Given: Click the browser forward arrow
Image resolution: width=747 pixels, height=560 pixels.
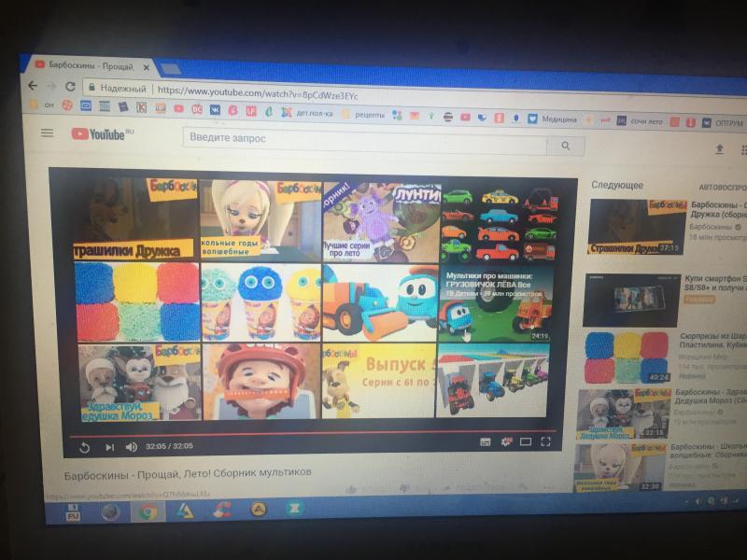Looking at the screenshot, I should pyautogui.click(x=51, y=86).
